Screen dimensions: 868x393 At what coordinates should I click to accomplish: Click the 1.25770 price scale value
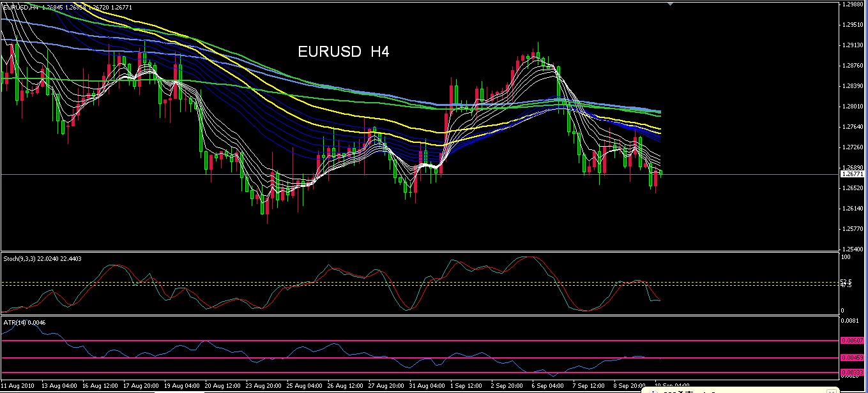point(852,229)
